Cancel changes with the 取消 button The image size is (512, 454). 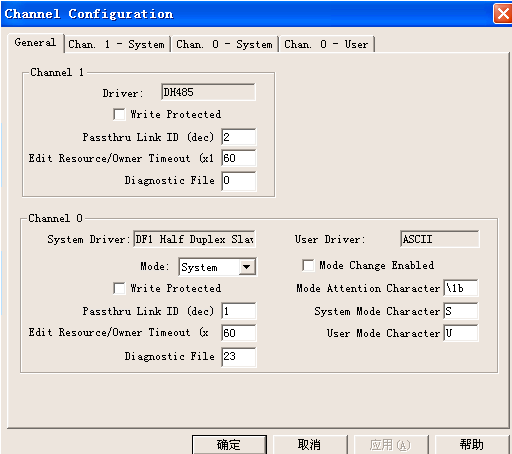310,444
